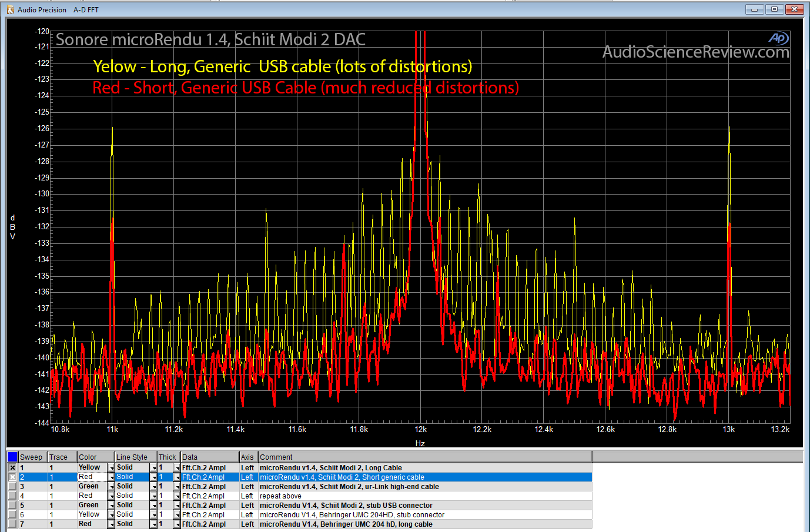Viewport: 810px width, 532px height.
Task: Click the blue square in the legend header
Action: (x=12, y=457)
